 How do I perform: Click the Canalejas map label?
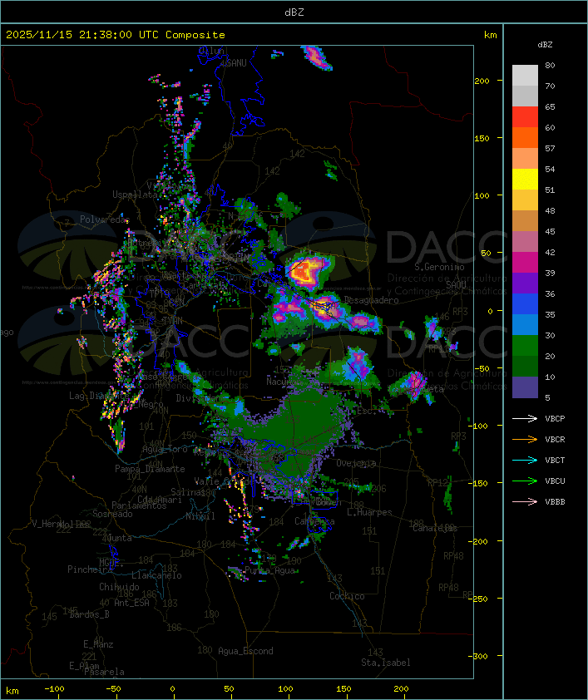(x=435, y=528)
